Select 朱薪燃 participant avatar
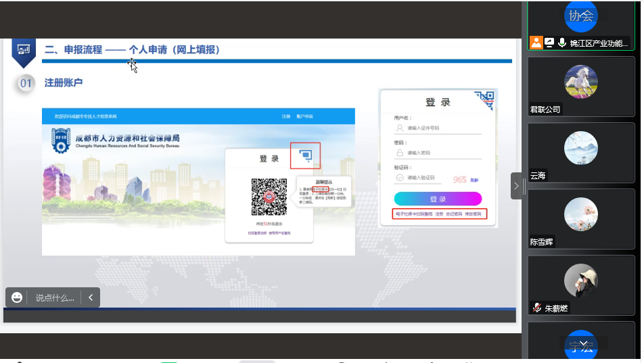 coord(580,281)
